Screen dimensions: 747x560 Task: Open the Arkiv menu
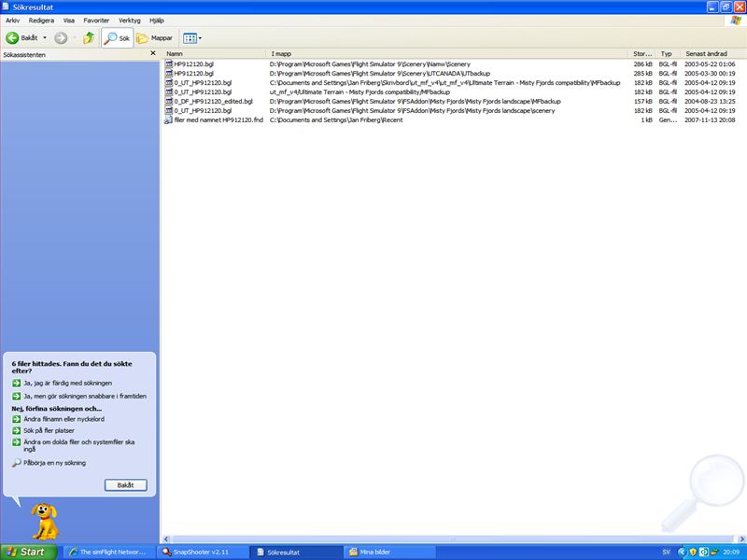tap(13, 21)
